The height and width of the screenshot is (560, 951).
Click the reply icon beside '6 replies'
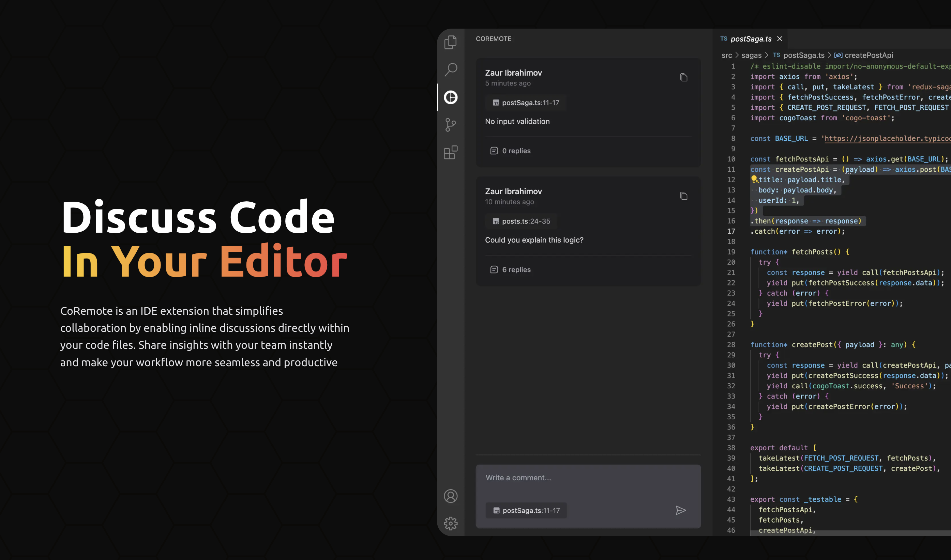494,269
